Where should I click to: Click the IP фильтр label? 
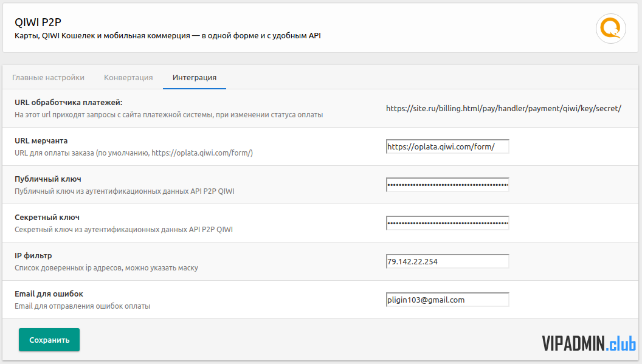33,255
